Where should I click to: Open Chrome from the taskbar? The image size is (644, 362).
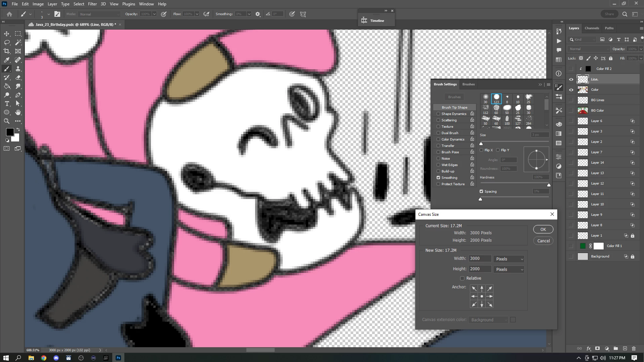pyautogui.click(x=44, y=358)
